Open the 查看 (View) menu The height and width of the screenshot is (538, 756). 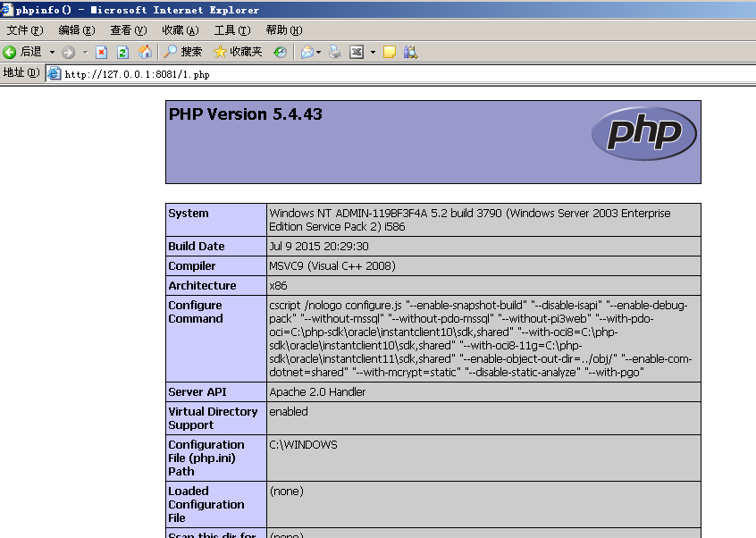tap(126, 29)
